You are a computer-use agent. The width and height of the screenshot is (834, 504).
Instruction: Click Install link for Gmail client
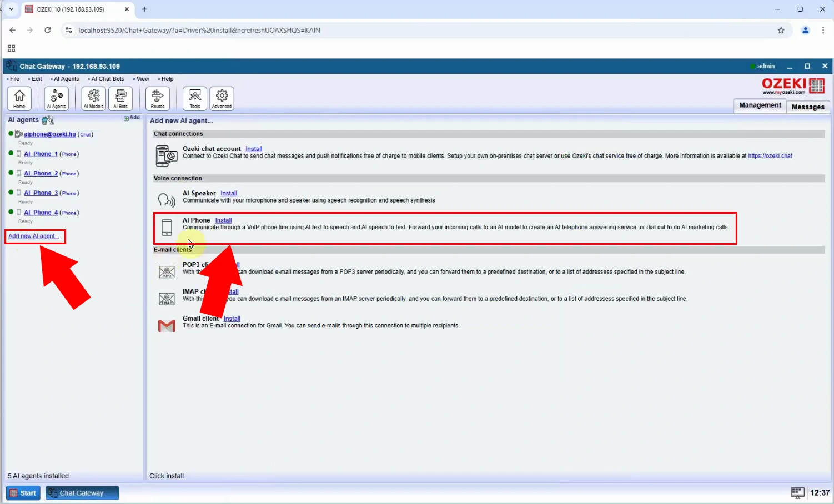point(232,319)
